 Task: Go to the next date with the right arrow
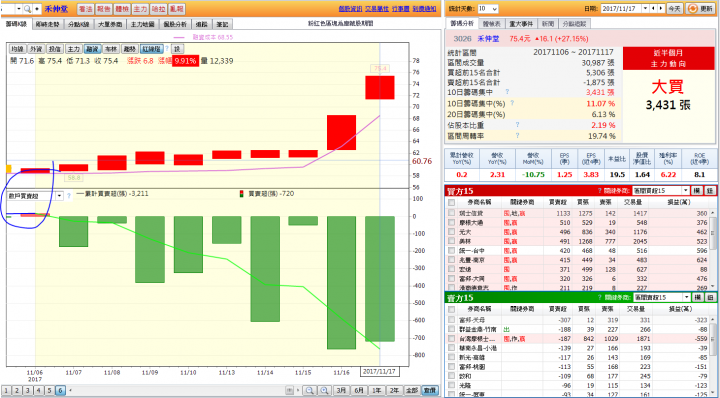[x=661, y=9]
